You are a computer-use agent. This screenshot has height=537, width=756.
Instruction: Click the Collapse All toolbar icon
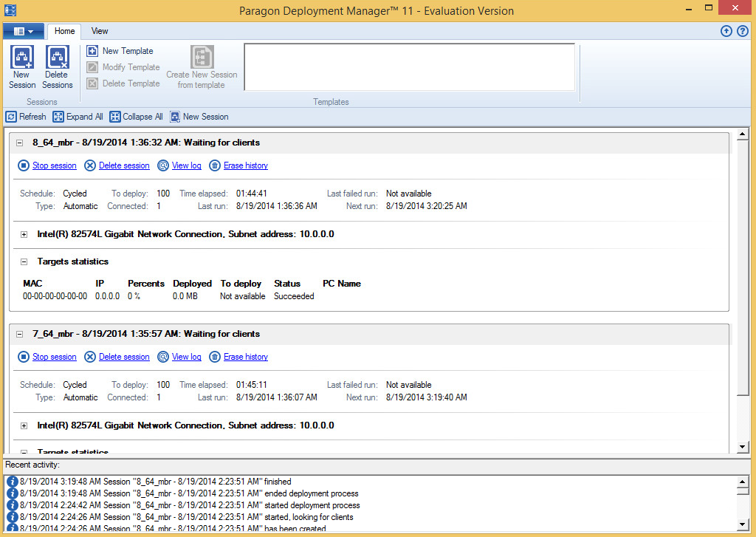pyautogui.click(x=114, y=117)
